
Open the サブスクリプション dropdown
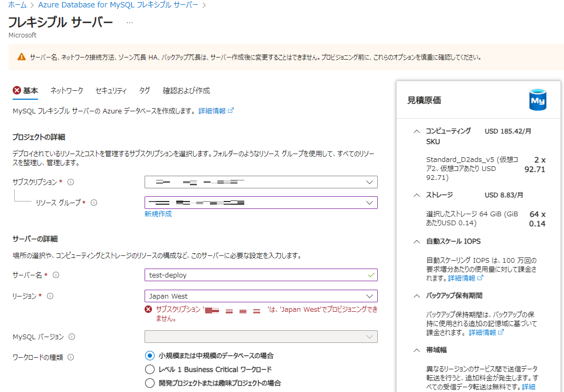(x=261, y=182)
